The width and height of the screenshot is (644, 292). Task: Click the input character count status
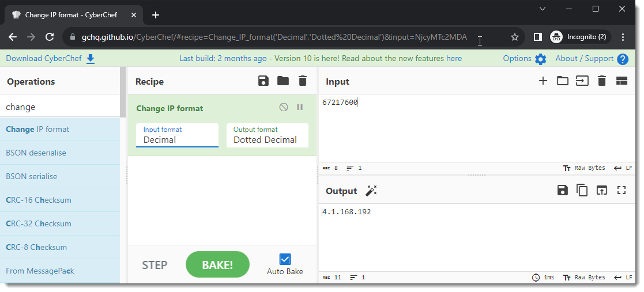pos(330,168)
